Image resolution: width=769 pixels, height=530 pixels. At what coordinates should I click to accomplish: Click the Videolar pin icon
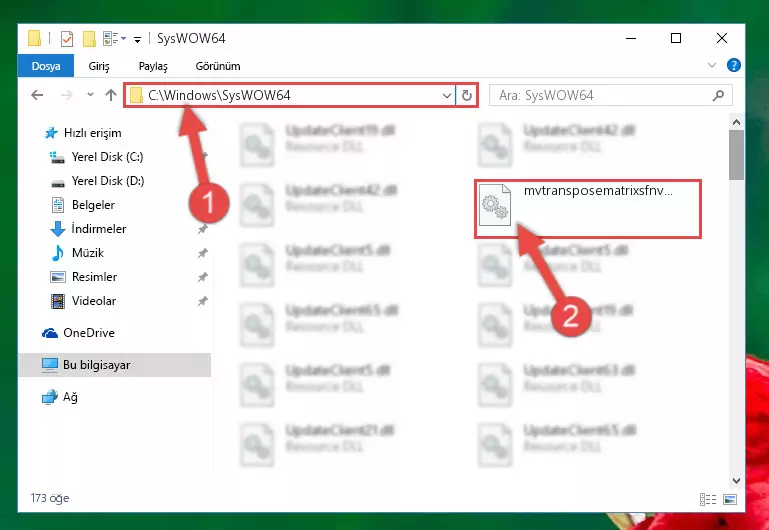point(202,301)
